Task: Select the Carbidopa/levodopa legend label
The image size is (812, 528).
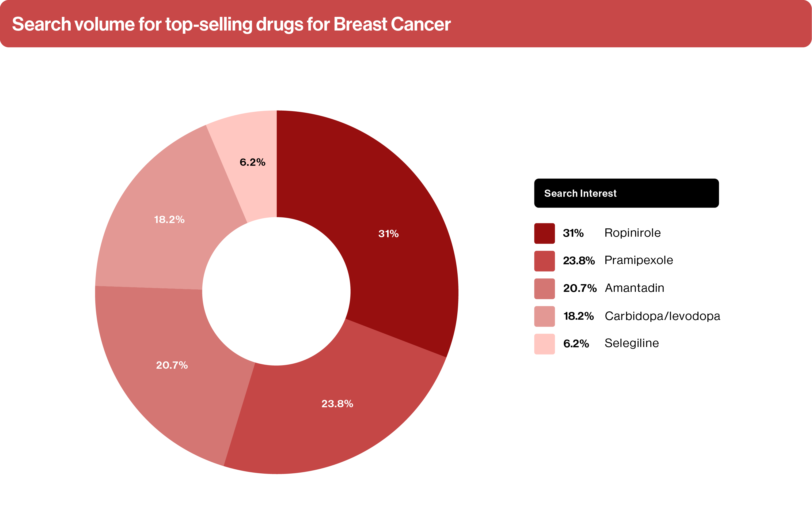Action: pyautogui.click(x=662, y=316)
